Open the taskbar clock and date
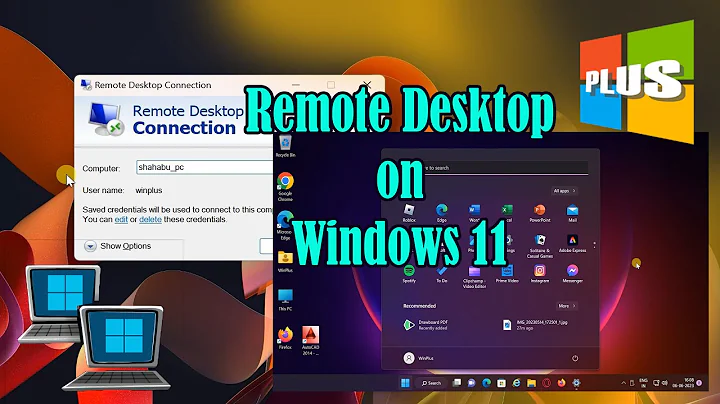Image resolution: width=720 pixels, height=404 pixels. click(x=683, y=383)
